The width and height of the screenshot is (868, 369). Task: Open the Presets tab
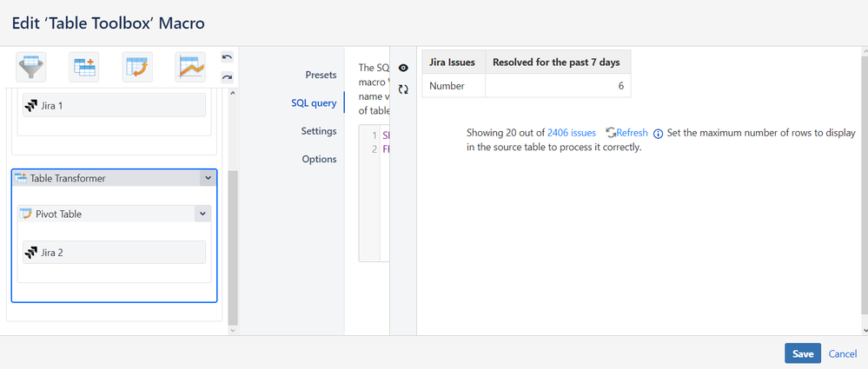tap(321, 76)
